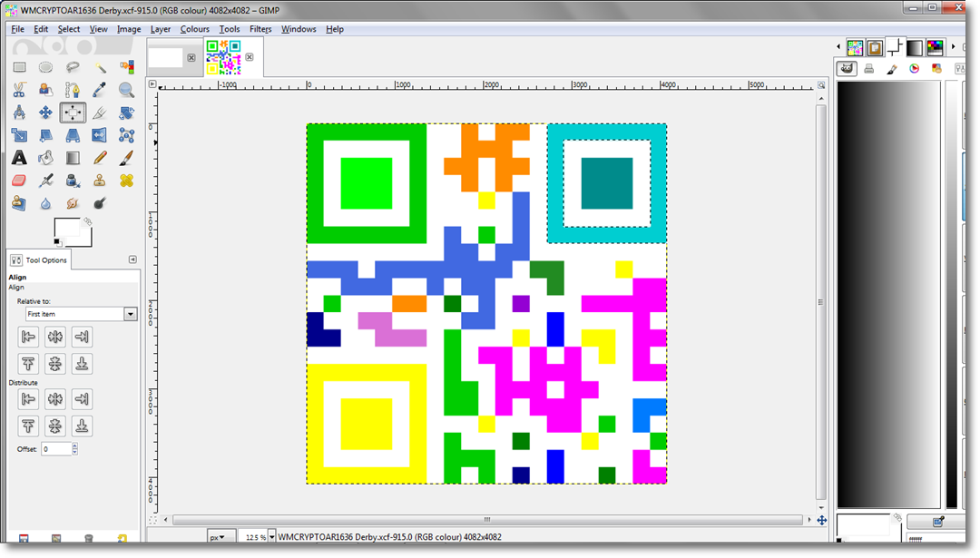Select the Ink tool
Viewport: 980px width, 558px height.
pos(73,181)
